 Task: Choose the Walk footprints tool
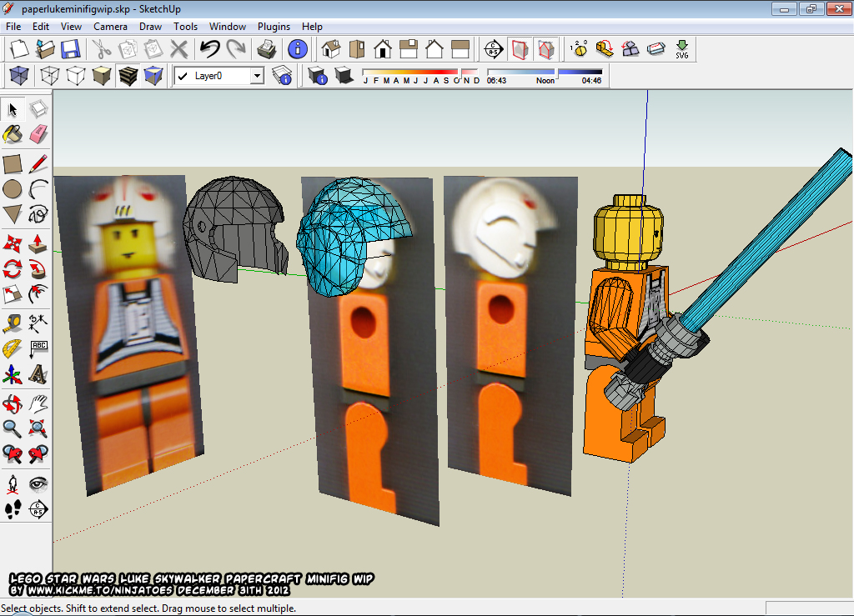(13, 508)
